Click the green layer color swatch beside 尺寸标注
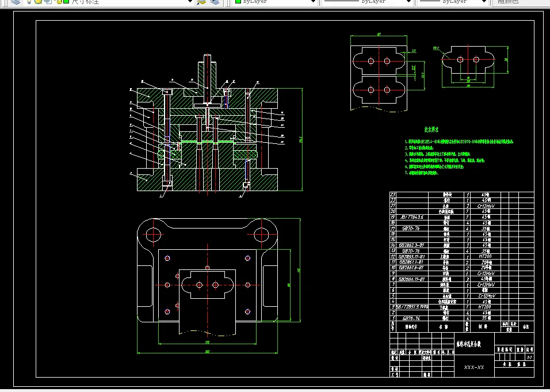This screenshot has height=392, width=550. click(x=66, y=1)
